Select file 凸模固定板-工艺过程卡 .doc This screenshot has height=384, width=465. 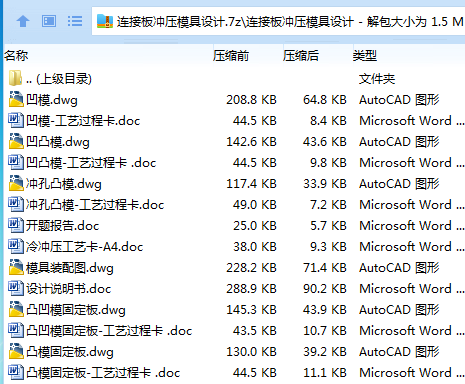103,373
